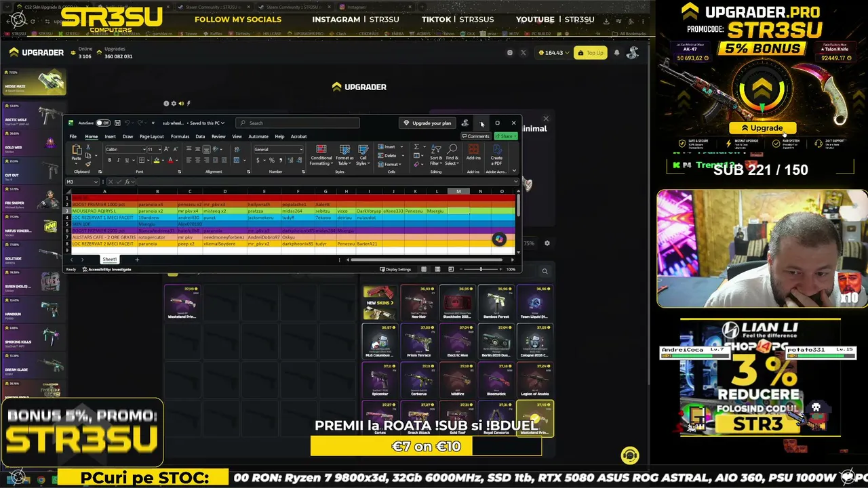Screen dimensions: 868x488
Task: Click the Save icon in Excel title bar
Action: (117, 123)
